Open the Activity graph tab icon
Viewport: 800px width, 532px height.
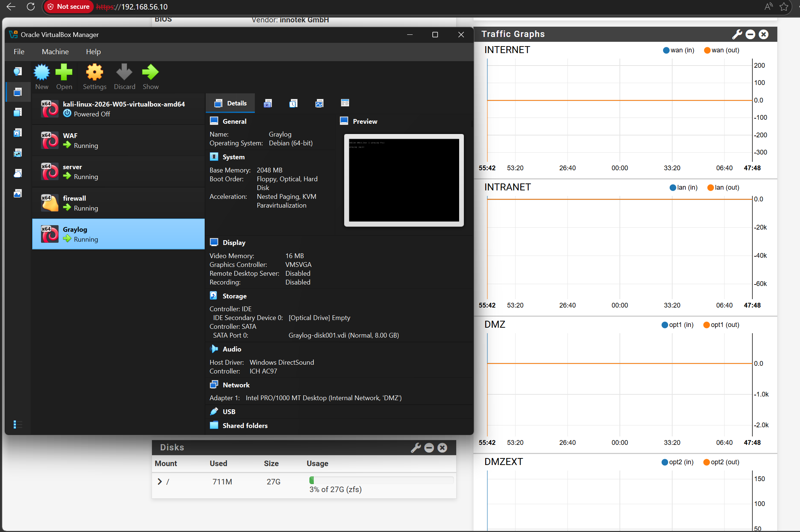(x=319, y=103)
